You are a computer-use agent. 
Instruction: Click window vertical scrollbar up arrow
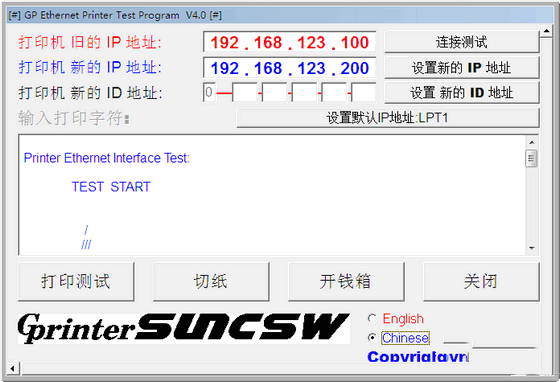[546, 31]
